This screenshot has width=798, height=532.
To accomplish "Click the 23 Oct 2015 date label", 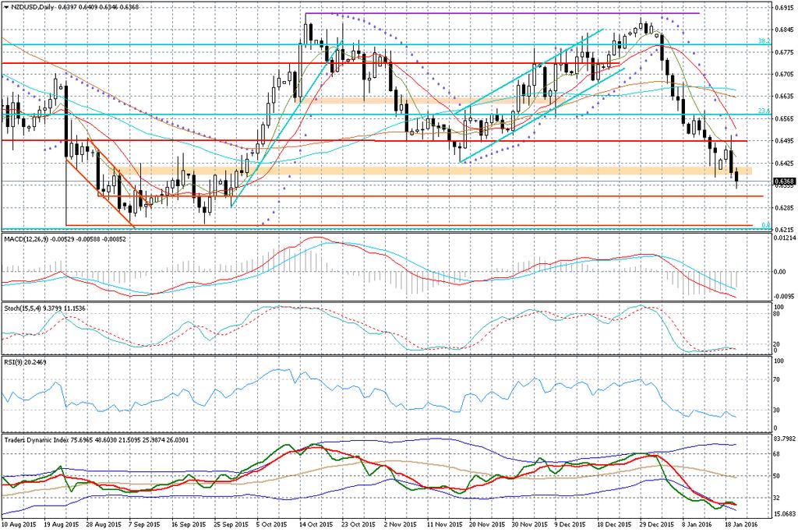I will pyautogui.click(x=358, y=524).
